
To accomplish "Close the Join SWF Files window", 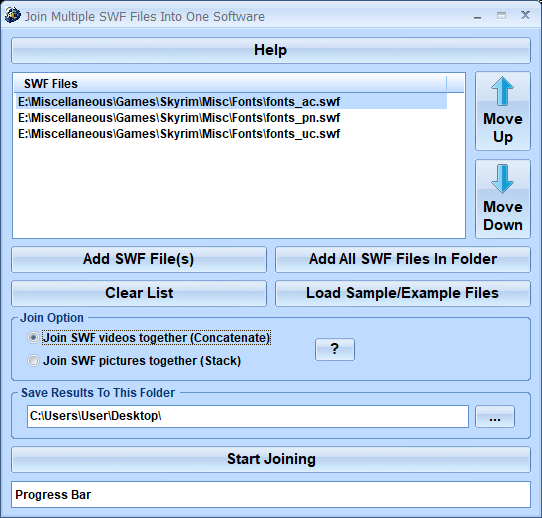I will (x=525, y=15).
